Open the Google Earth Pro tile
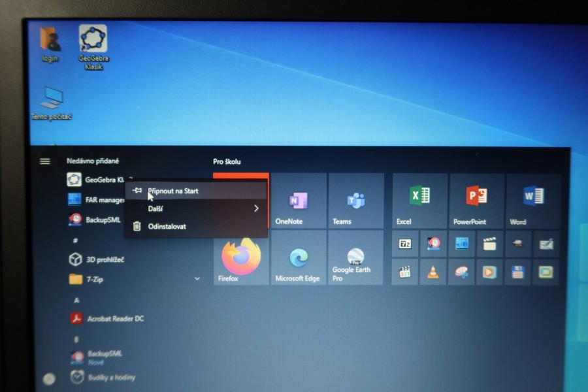Image resolution: width=588 pixels, height=392 pixels. [x=355, y=258]
